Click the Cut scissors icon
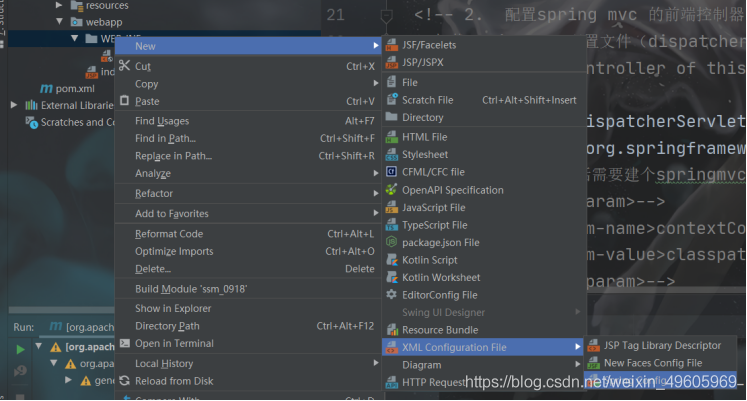 point(124,65)
